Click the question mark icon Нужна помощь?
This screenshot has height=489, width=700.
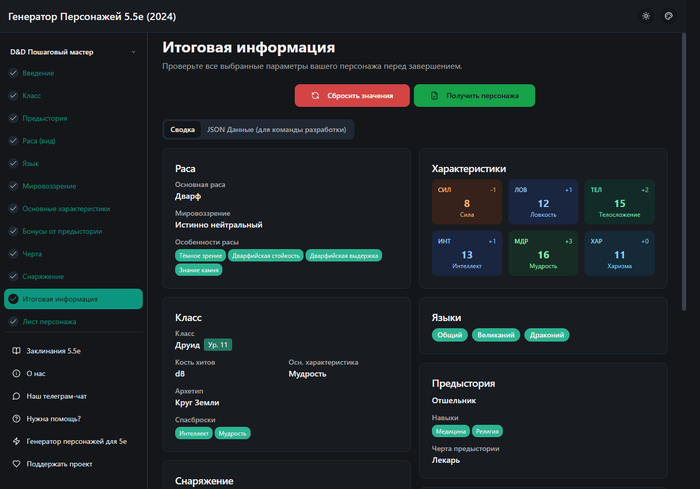pyautogui.click(x=16, y=418)
